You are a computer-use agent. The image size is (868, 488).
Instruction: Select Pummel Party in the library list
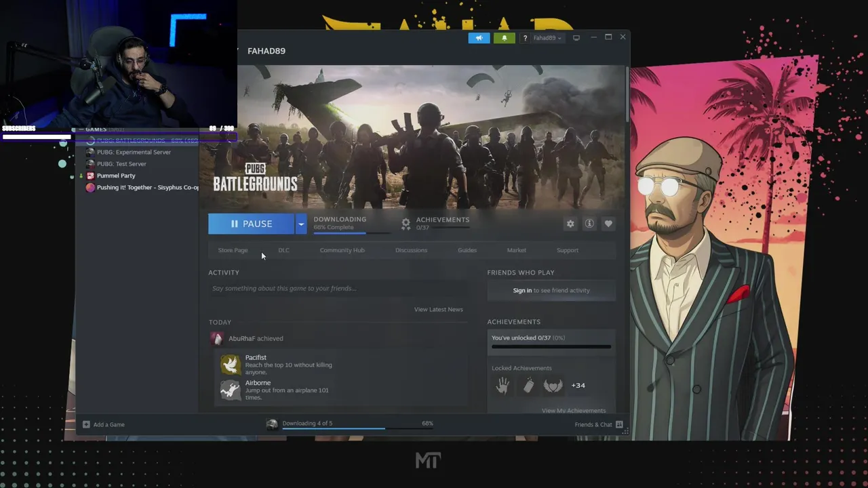click(x=116, y=176)
